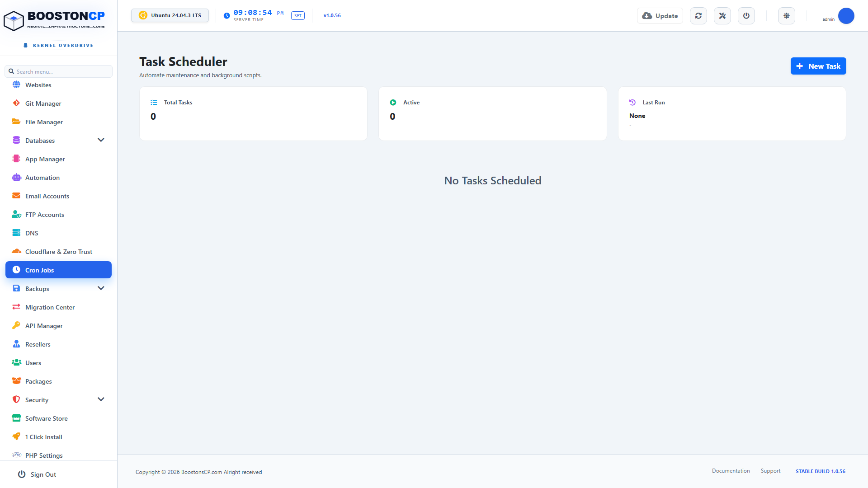Click the v1.0.56 version label
The width and height of the screenshot is (868, 488).
pyautogui.click(x=332, y=15)
